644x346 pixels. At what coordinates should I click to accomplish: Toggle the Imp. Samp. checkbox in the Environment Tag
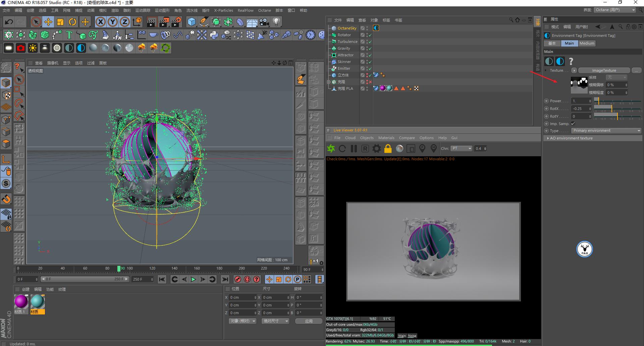point(573,123)
